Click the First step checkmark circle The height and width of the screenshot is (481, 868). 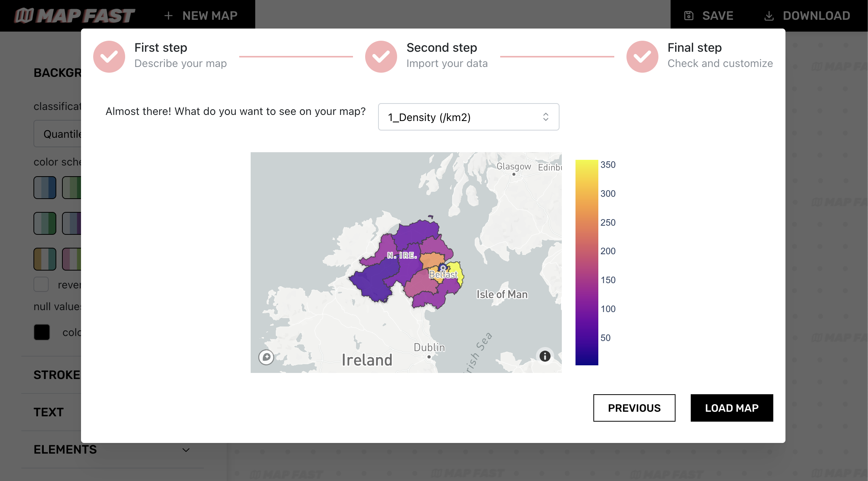[x=109, y=56]
